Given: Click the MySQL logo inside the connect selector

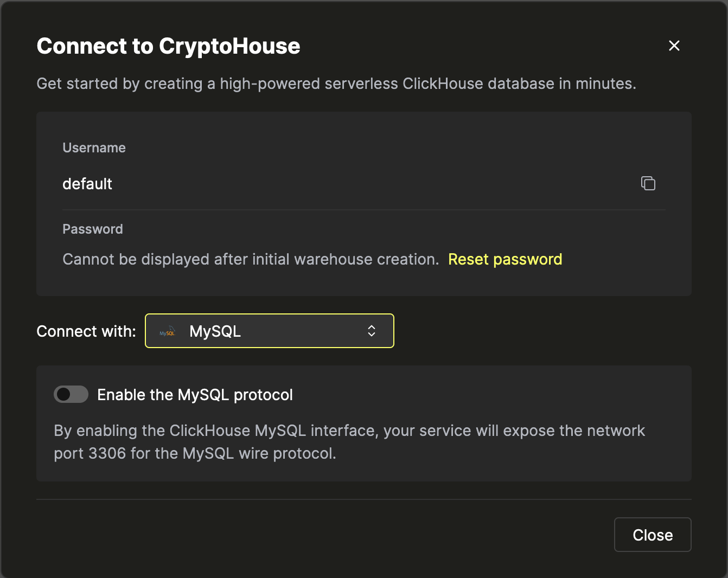Looking at the screenshot, I should tap(167, 332).
